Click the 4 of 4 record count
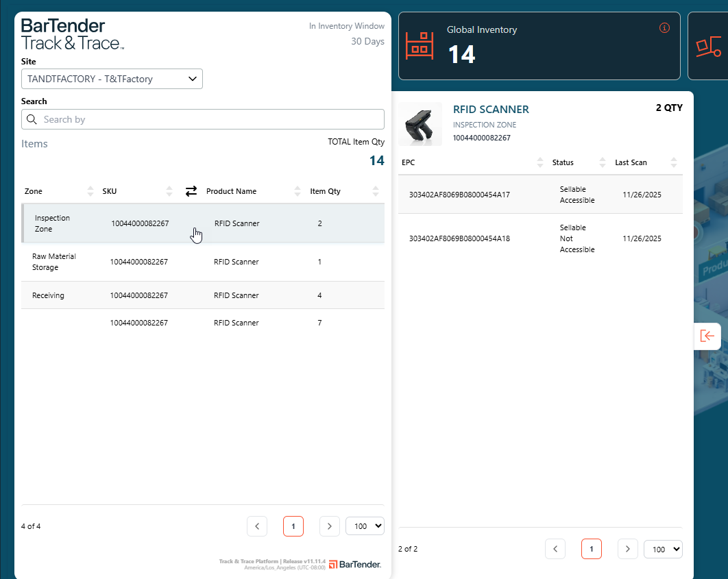Viewport: 728px width, 579px height. [x=31, y=526]
